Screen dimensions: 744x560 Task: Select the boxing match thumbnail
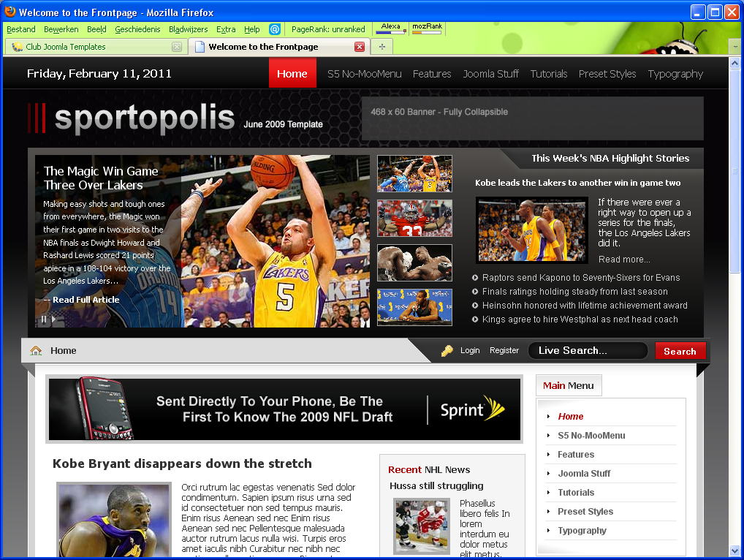tap(414, 263)
